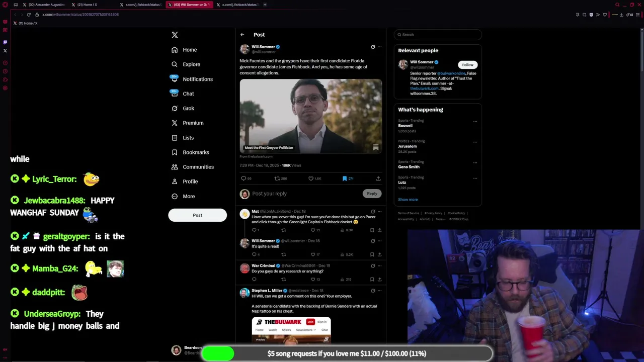Click the white Post button
Viewport: 644px width, 362px height.
[197, 215]
